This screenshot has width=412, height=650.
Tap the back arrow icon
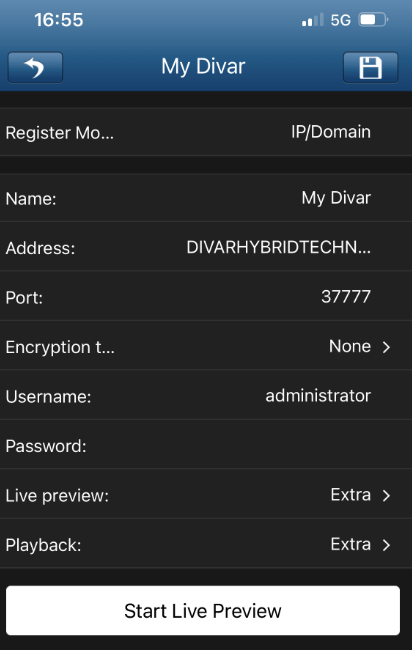pos(35,67)
